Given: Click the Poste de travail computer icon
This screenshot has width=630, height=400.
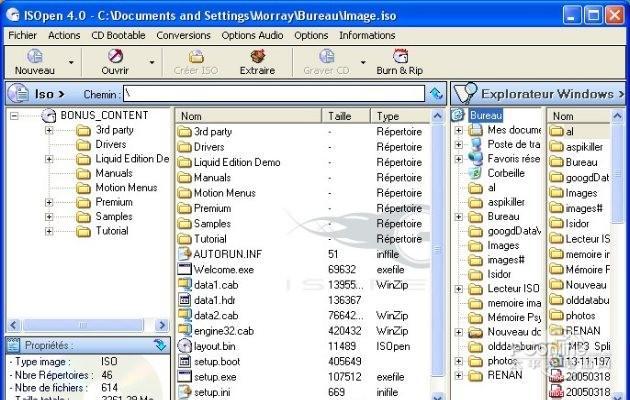Looking at the screenshot, I should point(475,144).
